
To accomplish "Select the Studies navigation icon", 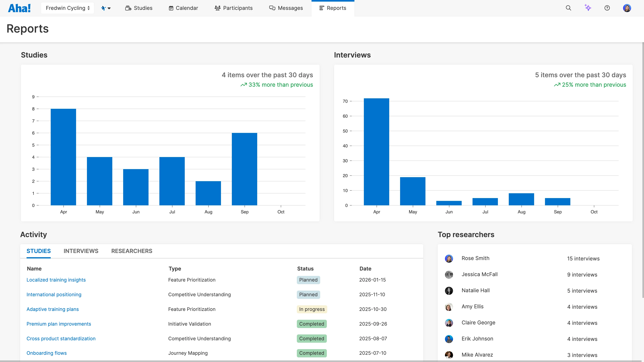I will 128,8.
